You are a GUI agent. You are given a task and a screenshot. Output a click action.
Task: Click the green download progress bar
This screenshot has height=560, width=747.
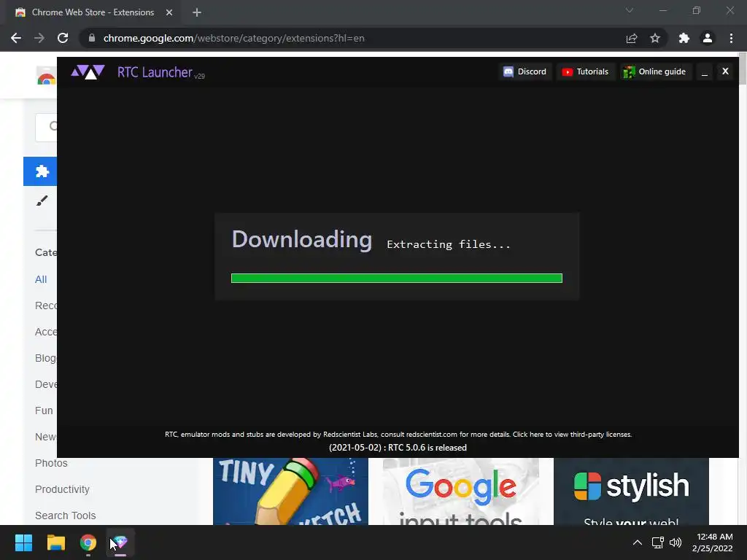click(x=396, y=278)
